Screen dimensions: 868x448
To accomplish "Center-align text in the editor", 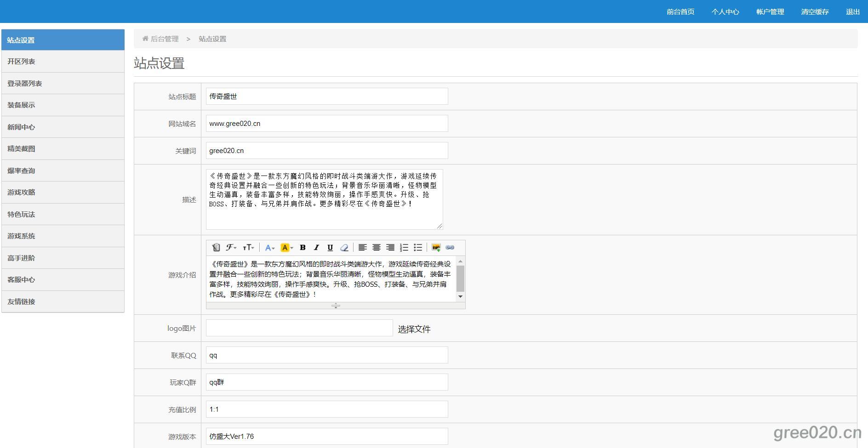I will [377, 248].
